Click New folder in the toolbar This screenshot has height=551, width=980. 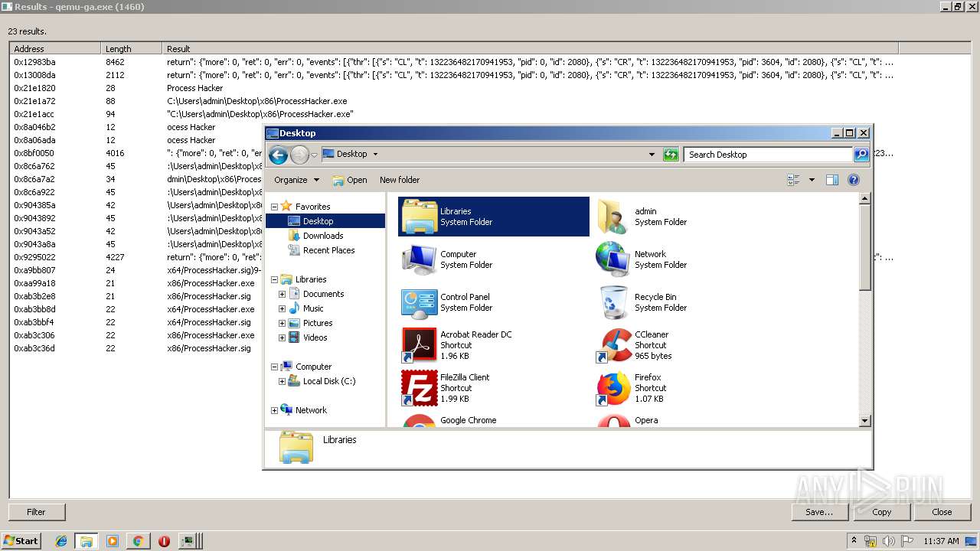400,180
